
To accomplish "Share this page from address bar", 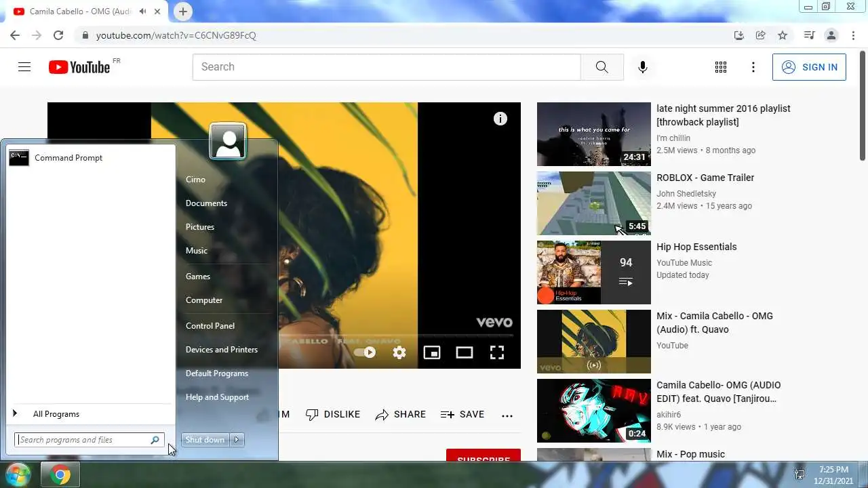I will coord(761,35).
